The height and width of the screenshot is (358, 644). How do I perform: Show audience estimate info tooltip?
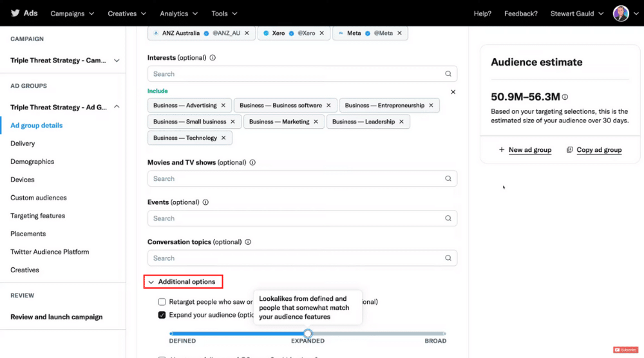click(x=565, y=97)
